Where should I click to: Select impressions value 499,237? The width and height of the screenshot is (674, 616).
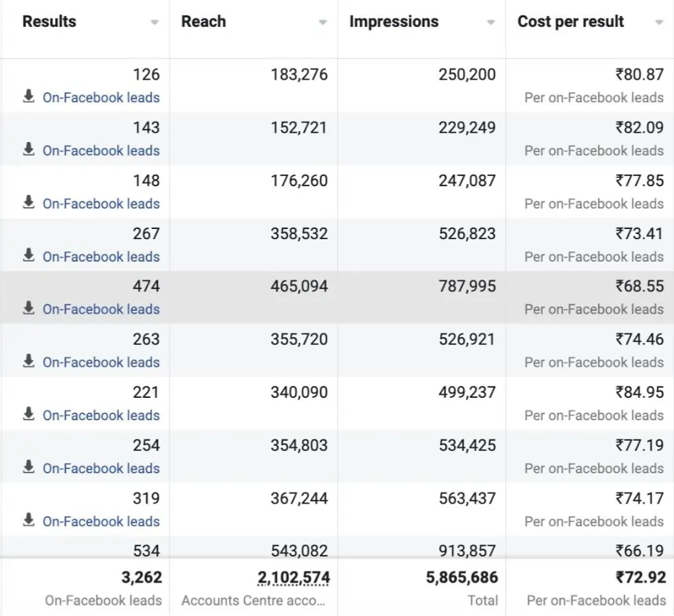pos(467,392)
